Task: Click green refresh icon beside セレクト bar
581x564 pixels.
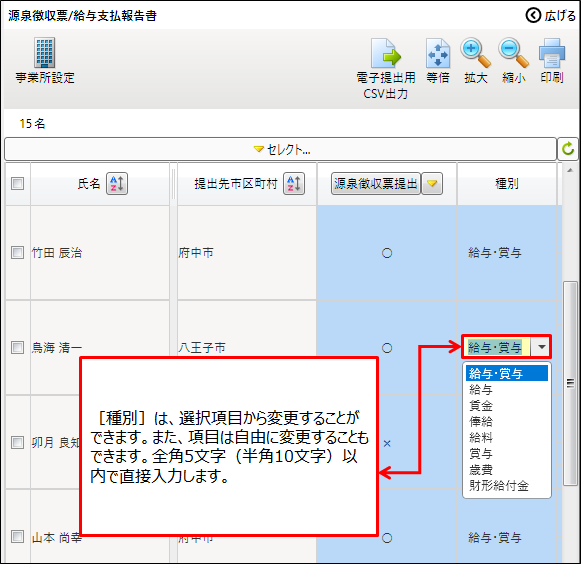Action: 568,149
